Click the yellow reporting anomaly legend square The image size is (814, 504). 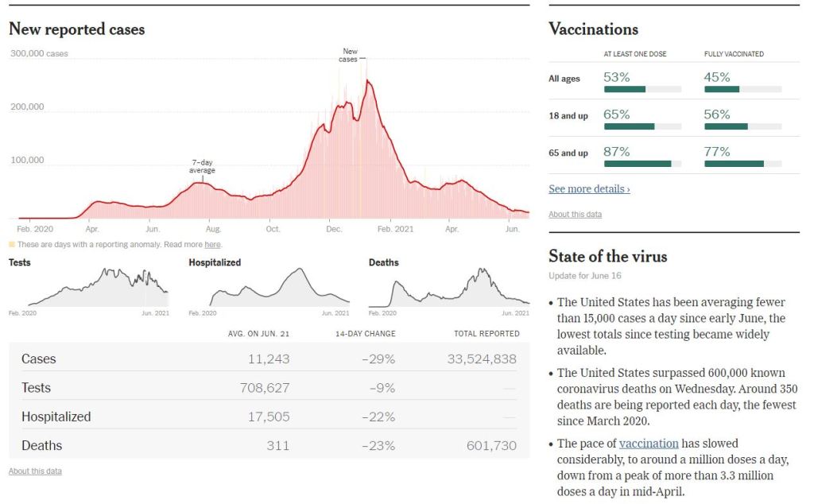tap(12, 245)
